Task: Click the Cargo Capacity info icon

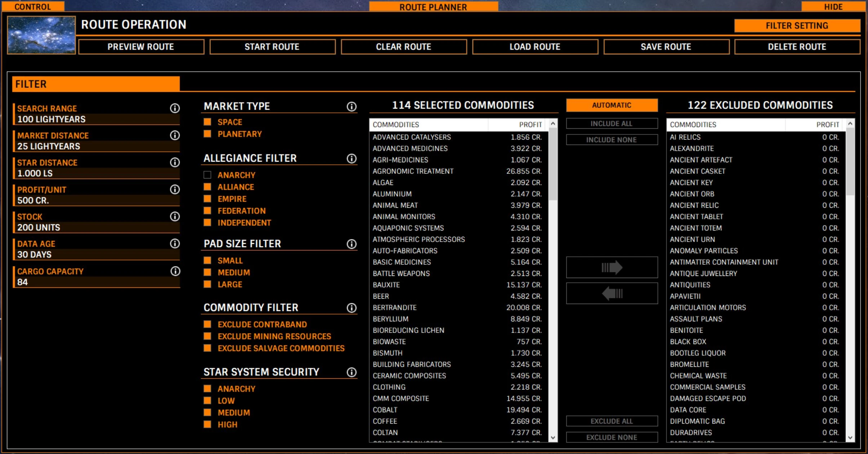Action: coord(175,271)
